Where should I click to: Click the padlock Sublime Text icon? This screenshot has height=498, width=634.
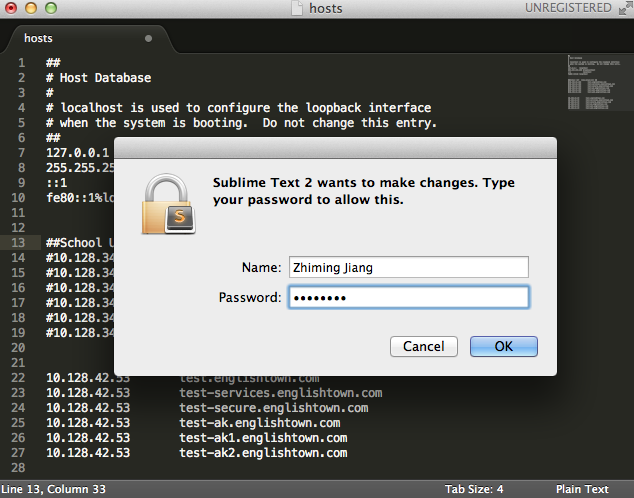169,204
